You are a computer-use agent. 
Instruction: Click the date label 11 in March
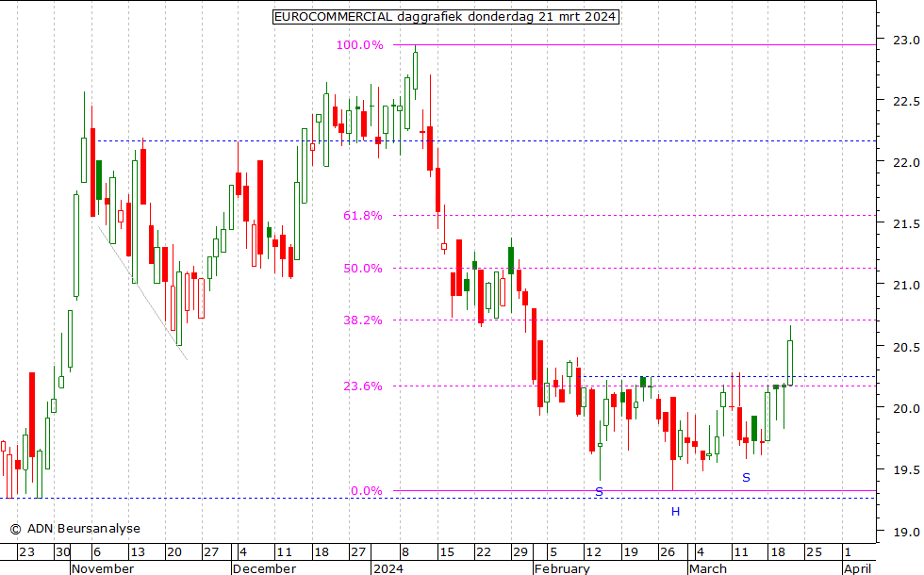[741, 552]
